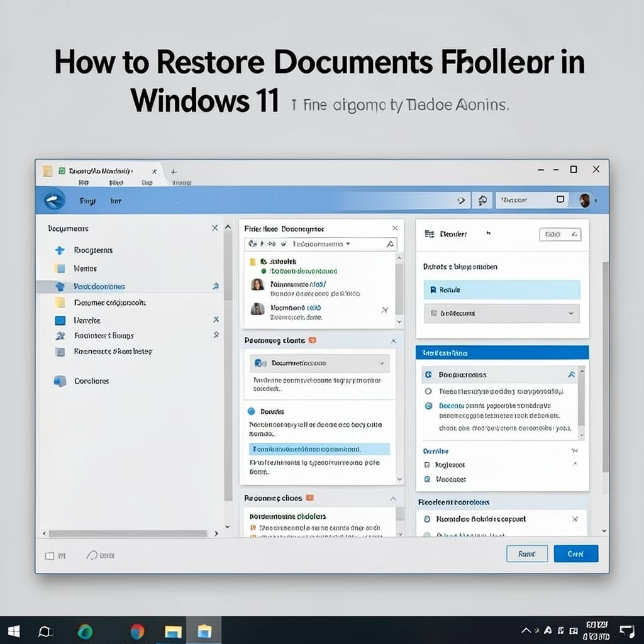Click the orange badge beside Pdoronveg cbonts
Image resolution: width=644 pixels, height=644 pixels.
click(x=312, y=340)
